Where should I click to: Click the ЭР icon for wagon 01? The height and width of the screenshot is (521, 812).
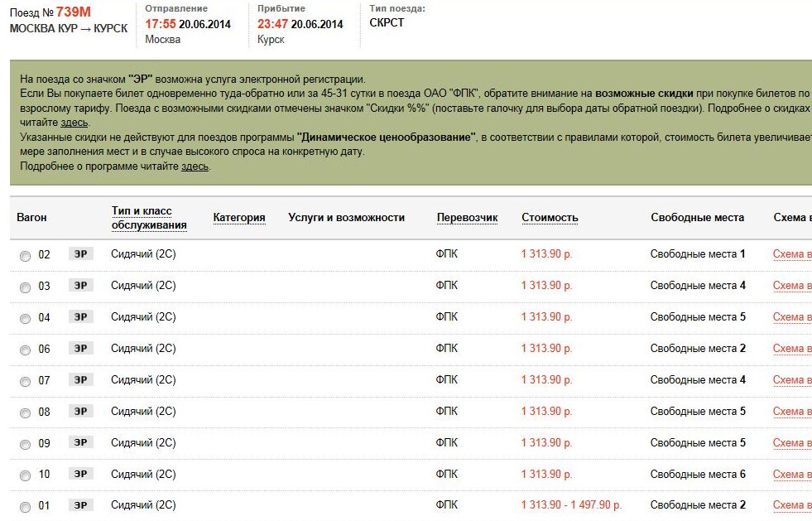coord(80,506)
